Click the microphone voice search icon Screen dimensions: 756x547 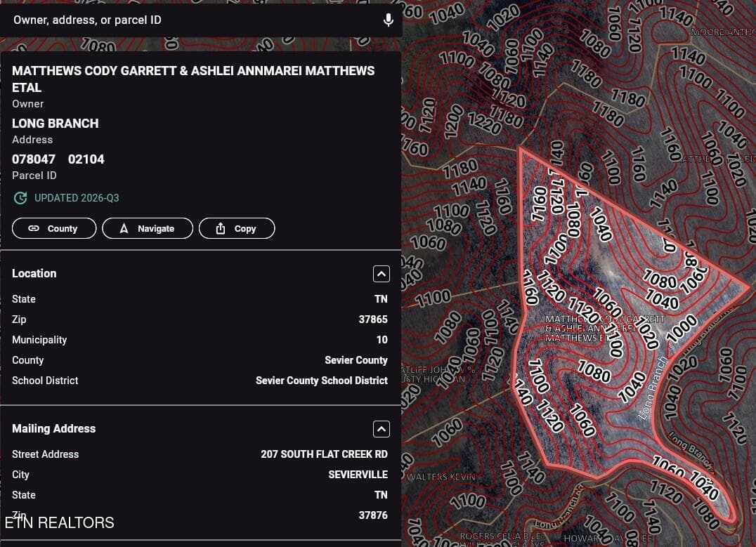[388, 20]
